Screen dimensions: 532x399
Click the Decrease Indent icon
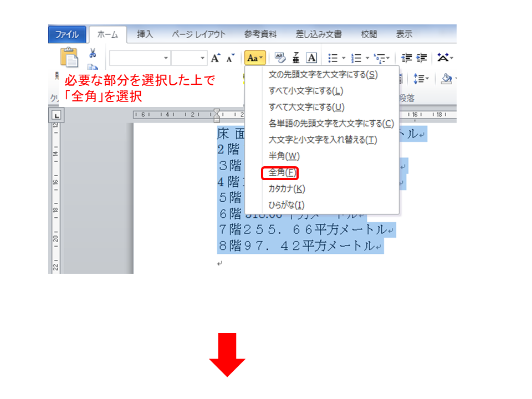[407, 58]
